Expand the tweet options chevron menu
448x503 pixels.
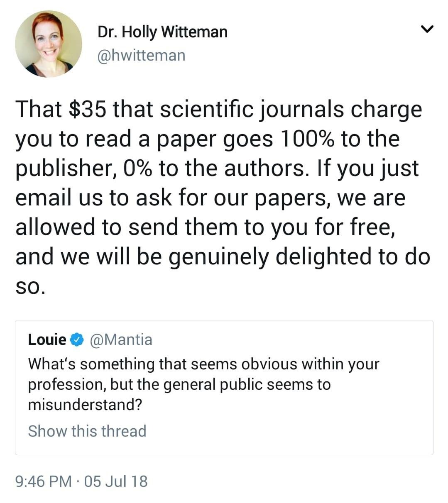tap(427, 29)
